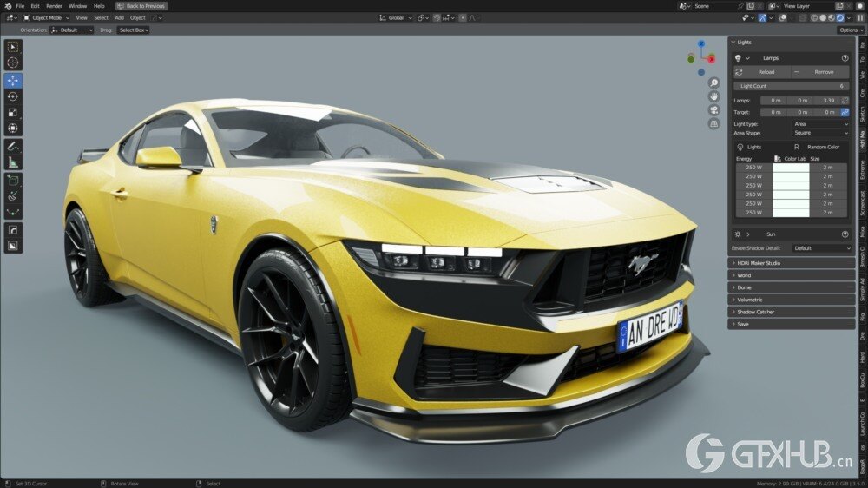
Task: Open the File menu
Action: click(20, 6)
